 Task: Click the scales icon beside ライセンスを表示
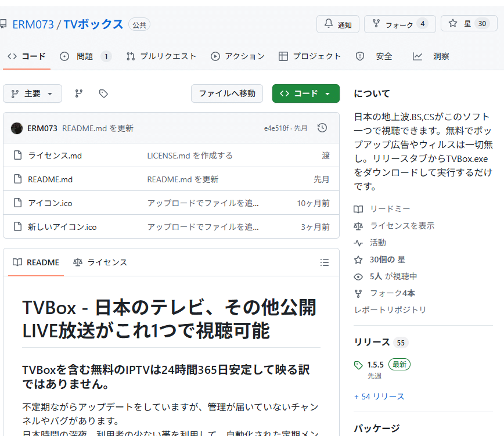358,226
